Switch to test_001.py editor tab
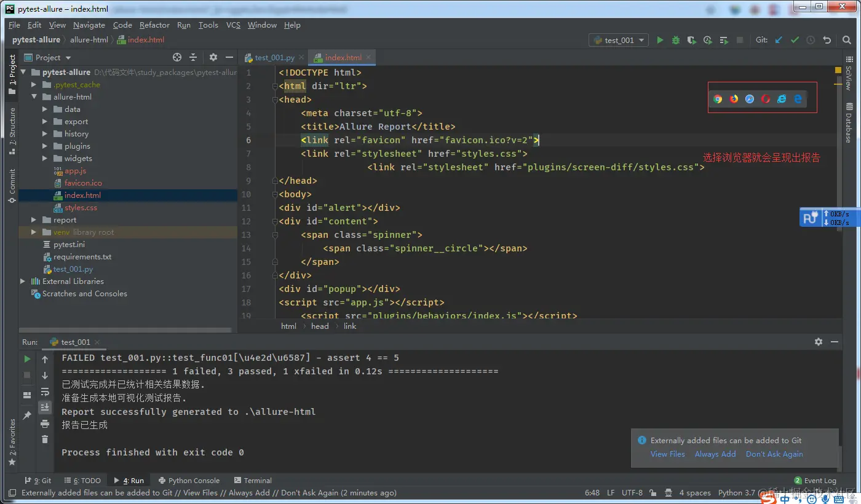861x504 pixels. point(274,58)
